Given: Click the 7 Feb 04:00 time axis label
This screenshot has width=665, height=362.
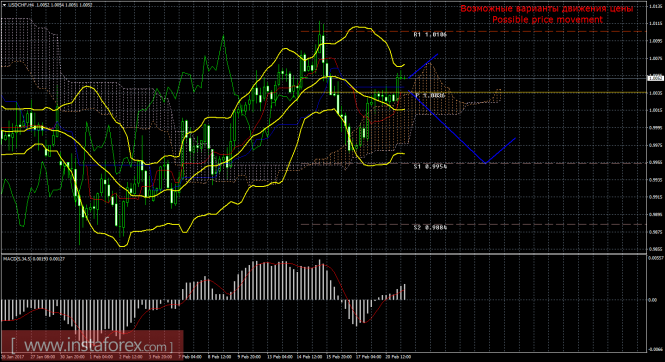Looking at the screenshot, I should click(191, 357).
